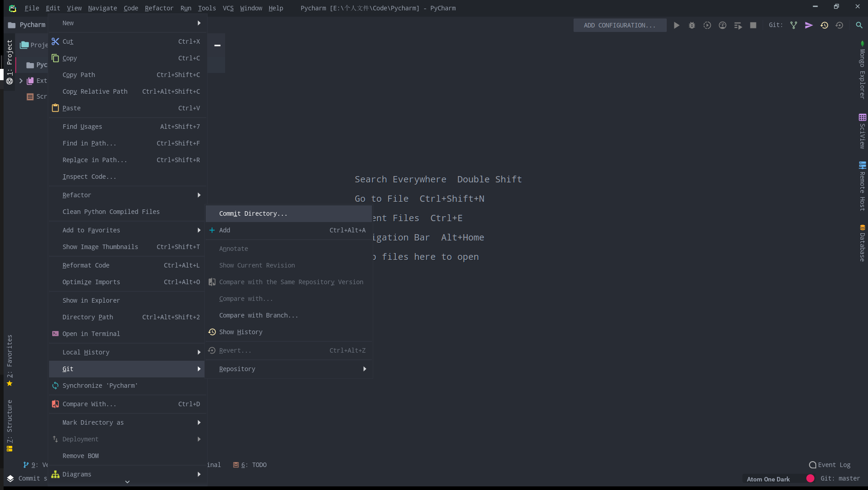Select Atom One Dark color theme
The height and width of the screenshot is (490, 868).
769,479
